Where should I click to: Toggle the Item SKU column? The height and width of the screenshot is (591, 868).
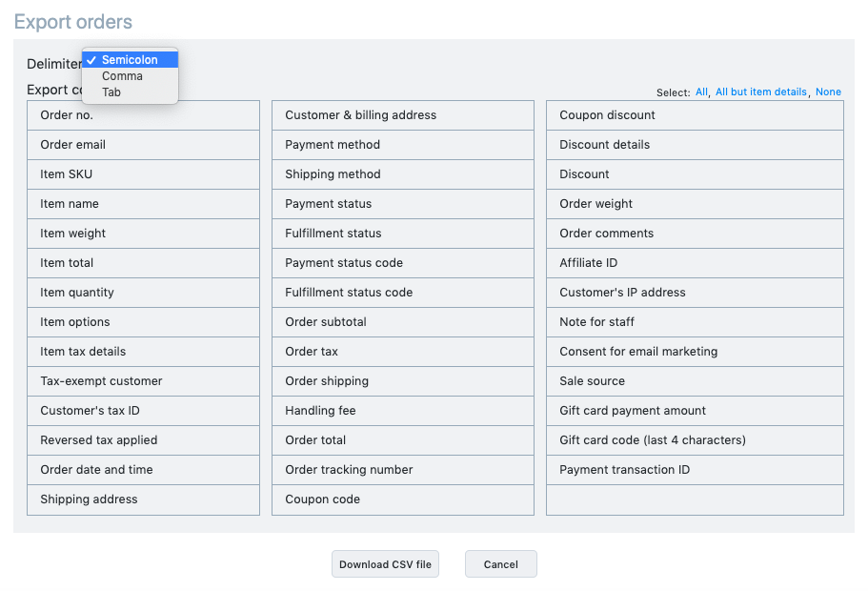[143, 174]
